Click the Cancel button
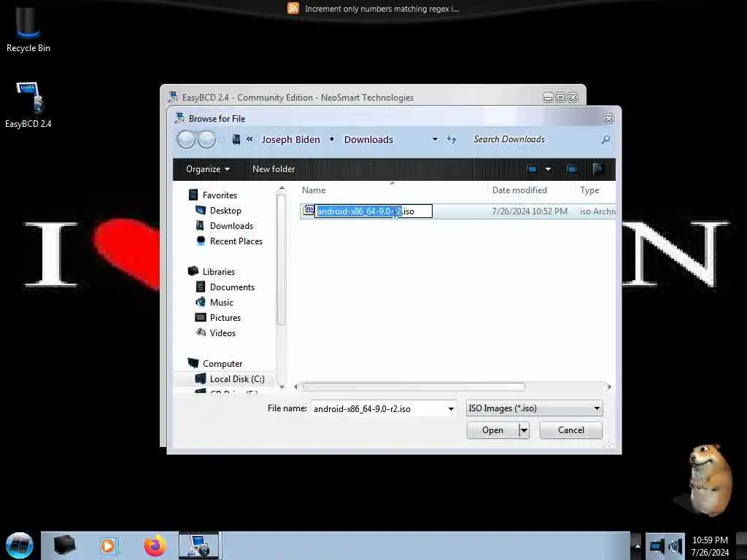This screenshot has height=560, width=747. point(570,430)
